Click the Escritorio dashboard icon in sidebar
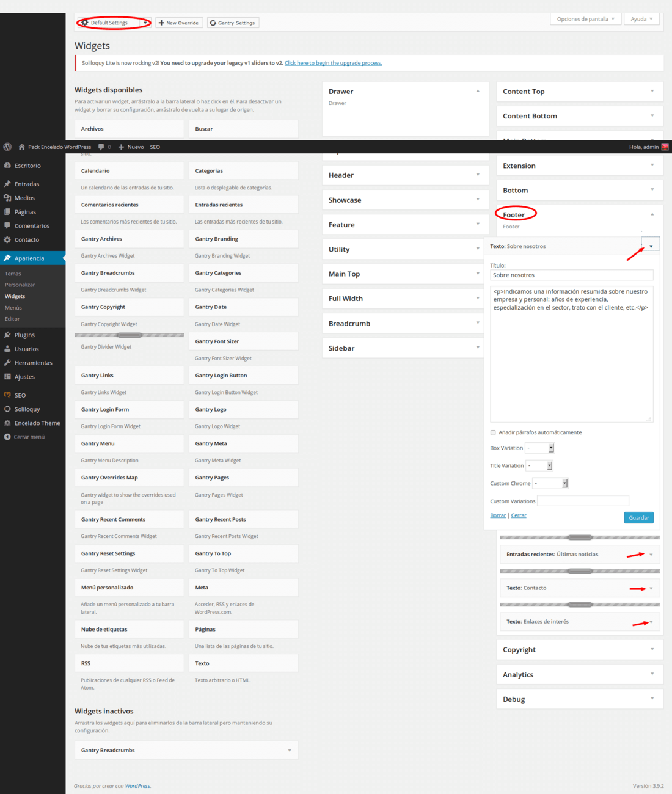 [7, 166]
